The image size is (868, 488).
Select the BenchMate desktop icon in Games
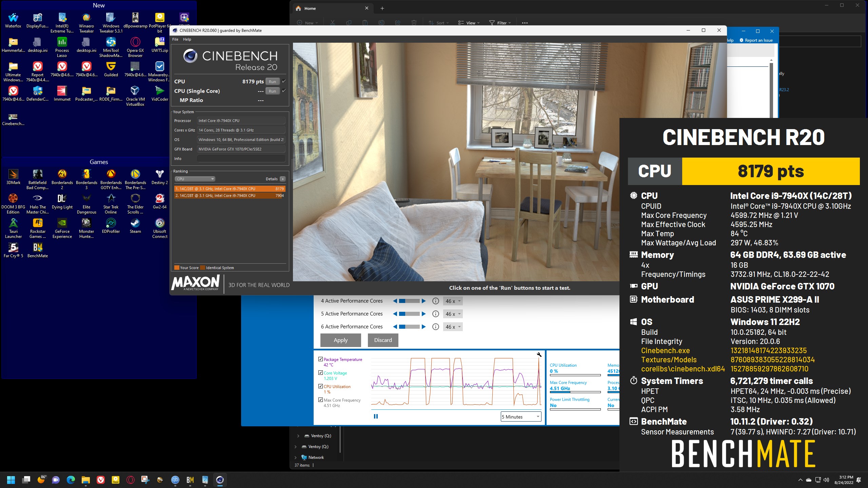pyautogui.click(x=38, y=250)
